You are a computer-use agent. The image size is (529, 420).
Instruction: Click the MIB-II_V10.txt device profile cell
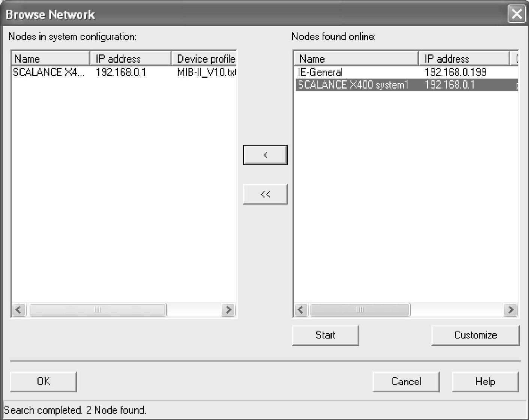[x=206, y=72]
